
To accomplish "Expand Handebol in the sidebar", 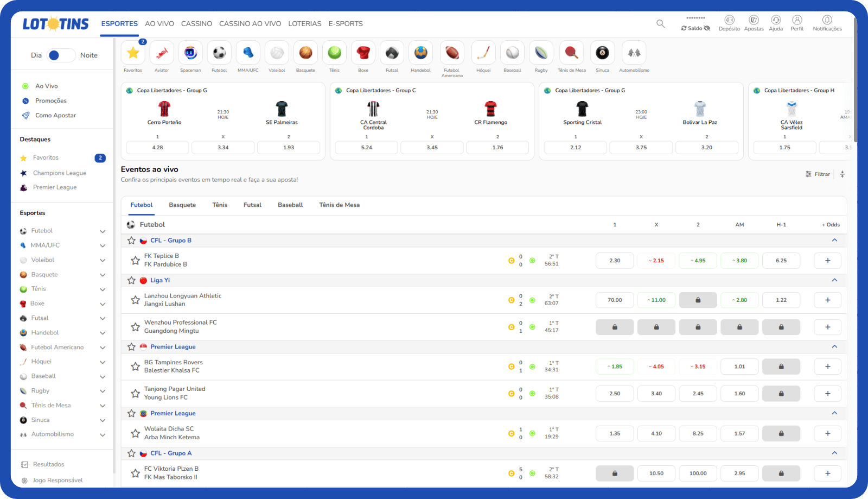I will pyautogui.click(x=103, y=333).
